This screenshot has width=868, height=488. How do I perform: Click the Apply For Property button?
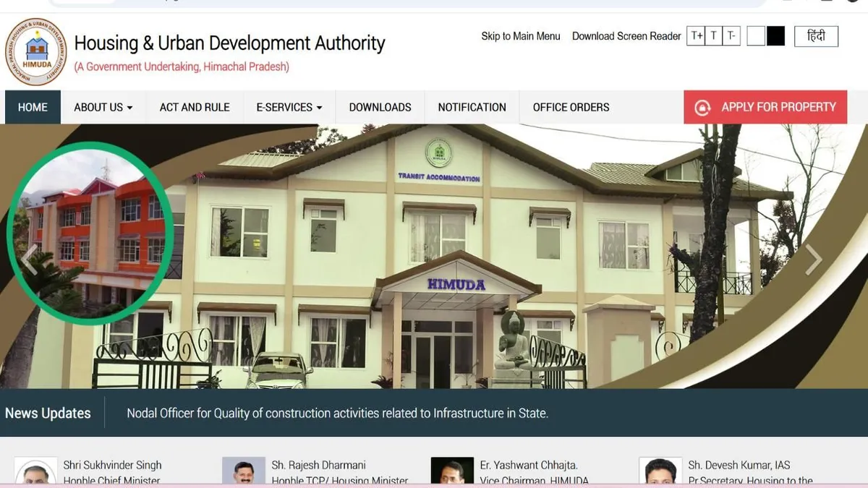tap(765, 107)
